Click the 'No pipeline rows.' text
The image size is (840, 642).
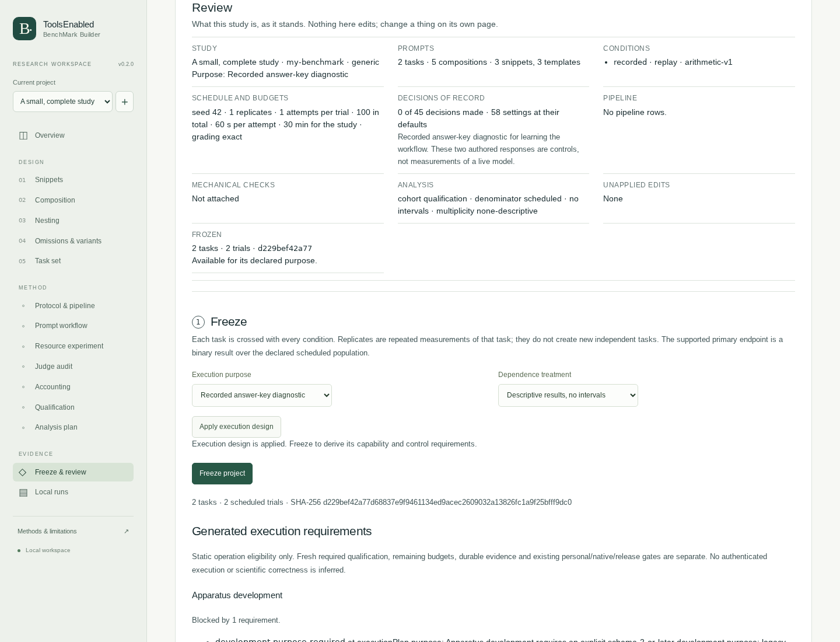pyautogui.click(x=635, y=113)
